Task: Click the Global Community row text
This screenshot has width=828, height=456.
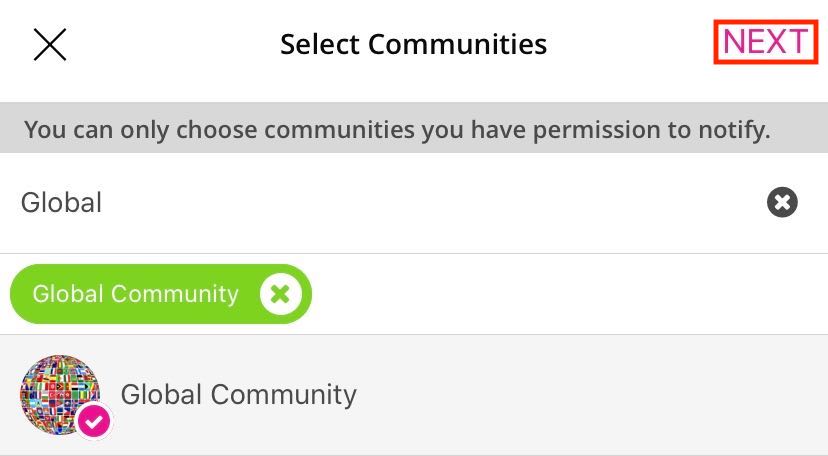Action: (x=238, y=394)
